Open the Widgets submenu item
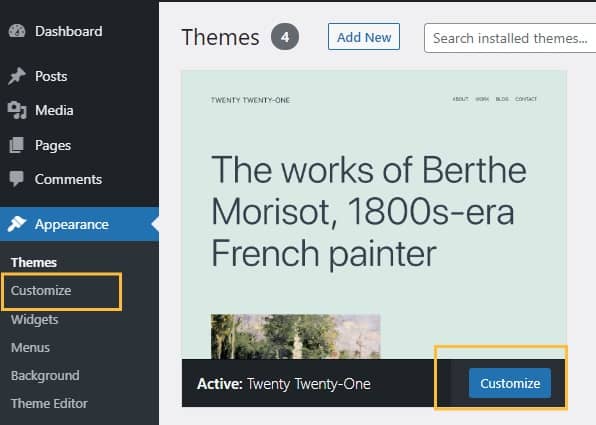The height and width of the screenshot is (425, 596). click(x=35, y=319)
